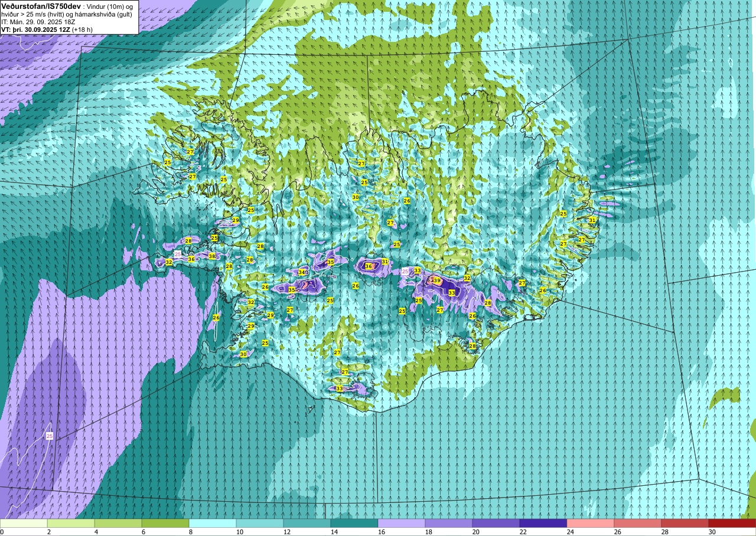Click the title text 'Veðurstofan/IS750dev'

click(41, 5)
